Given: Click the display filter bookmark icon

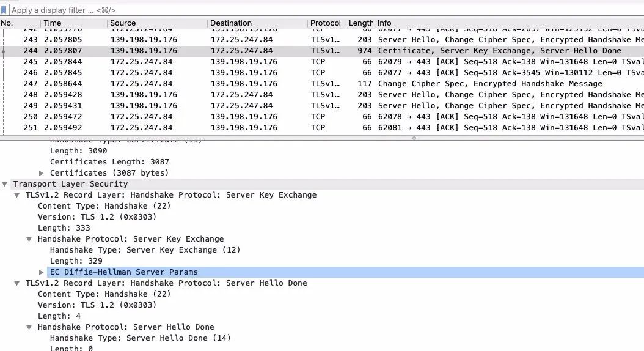Looking at the screenshot, I should [4, 10].
